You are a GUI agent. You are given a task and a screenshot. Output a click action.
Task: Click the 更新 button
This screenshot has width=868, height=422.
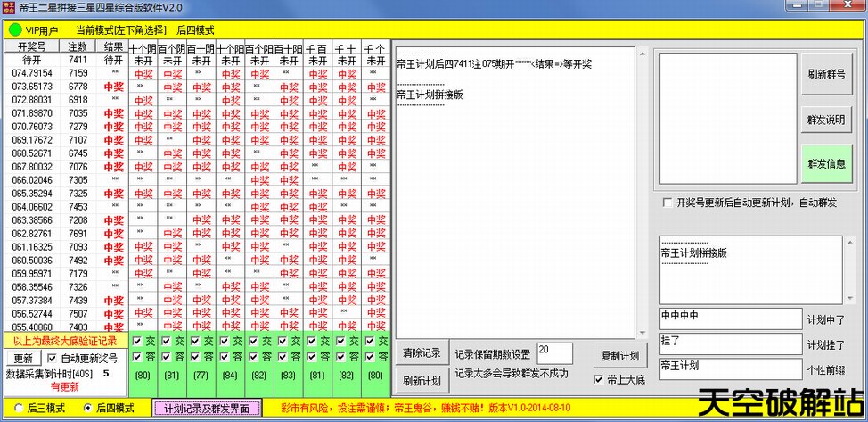pyautogui.click(x=22, y=358)
